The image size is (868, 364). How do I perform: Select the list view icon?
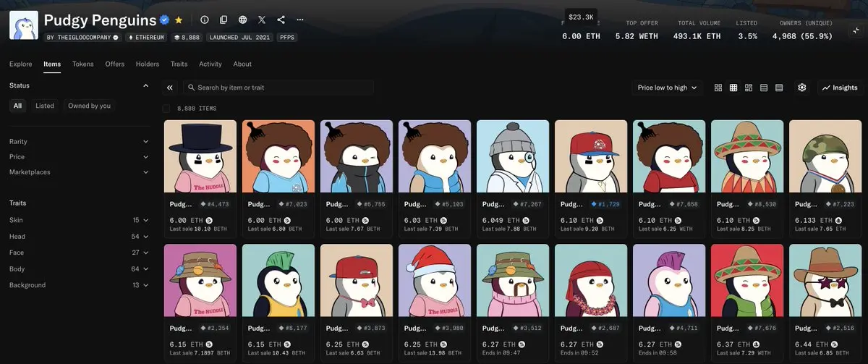pos(764,88)
